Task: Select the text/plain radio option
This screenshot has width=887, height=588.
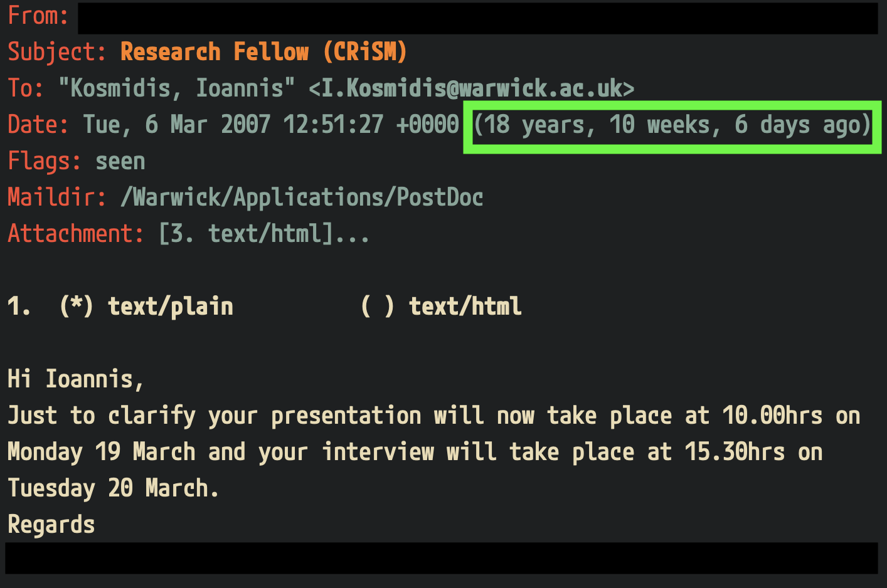Action: pos(77,307)
